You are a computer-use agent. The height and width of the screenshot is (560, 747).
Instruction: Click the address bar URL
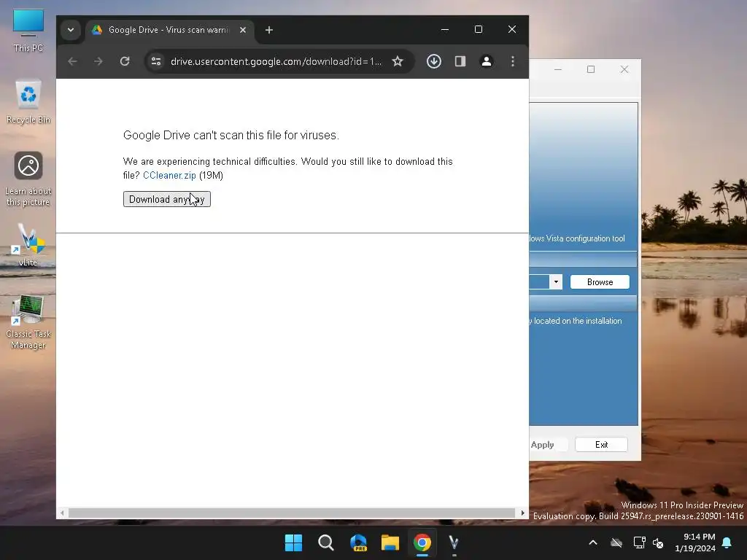pos(276,61)
